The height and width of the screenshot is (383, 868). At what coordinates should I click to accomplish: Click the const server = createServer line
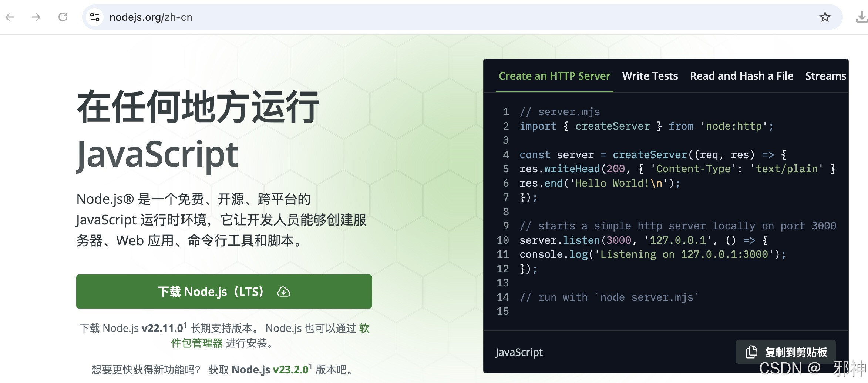click(653, 155)
